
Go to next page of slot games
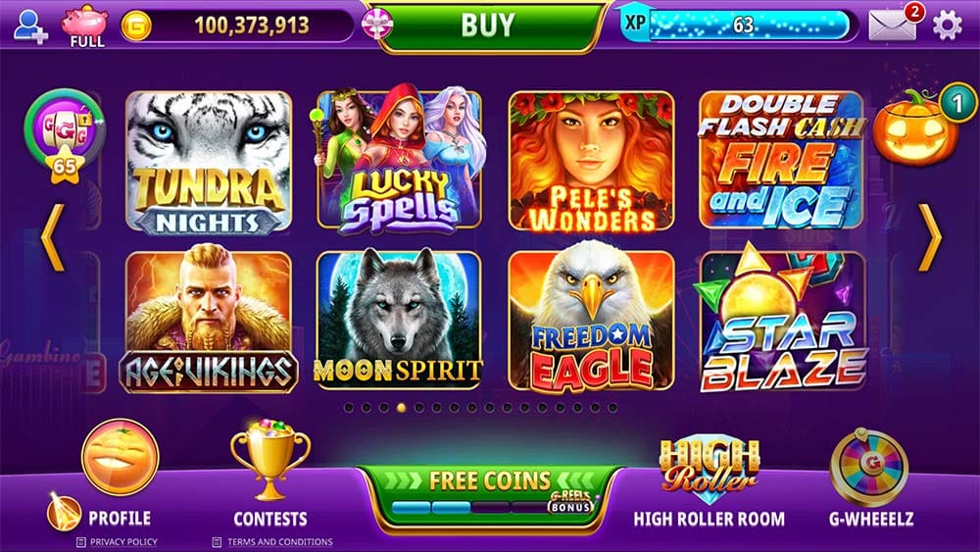point(931,238)
